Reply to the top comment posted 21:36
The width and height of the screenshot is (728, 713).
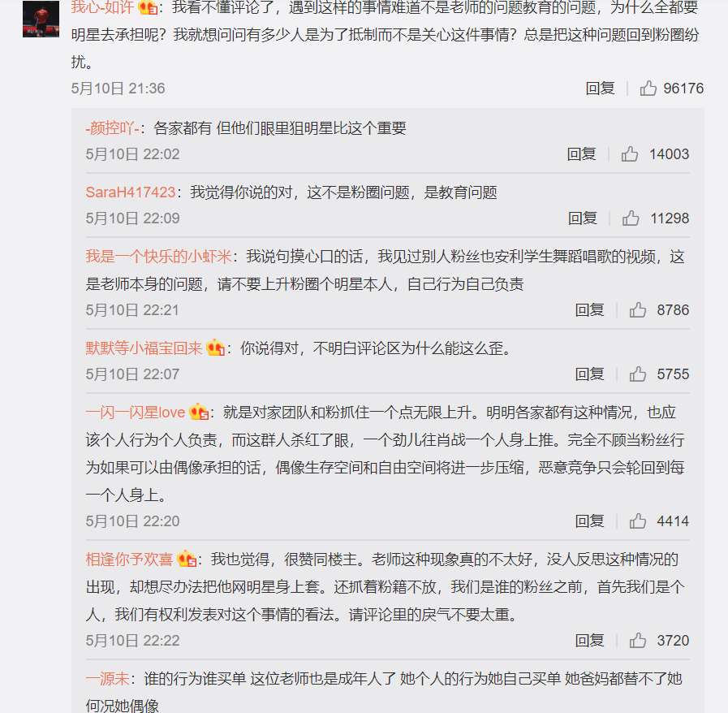(x=600, y=88)
